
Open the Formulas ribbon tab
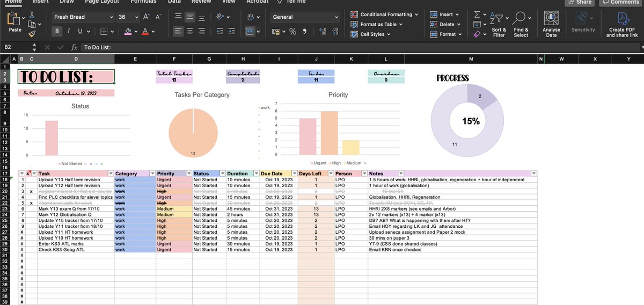click(x=143, y=2)
